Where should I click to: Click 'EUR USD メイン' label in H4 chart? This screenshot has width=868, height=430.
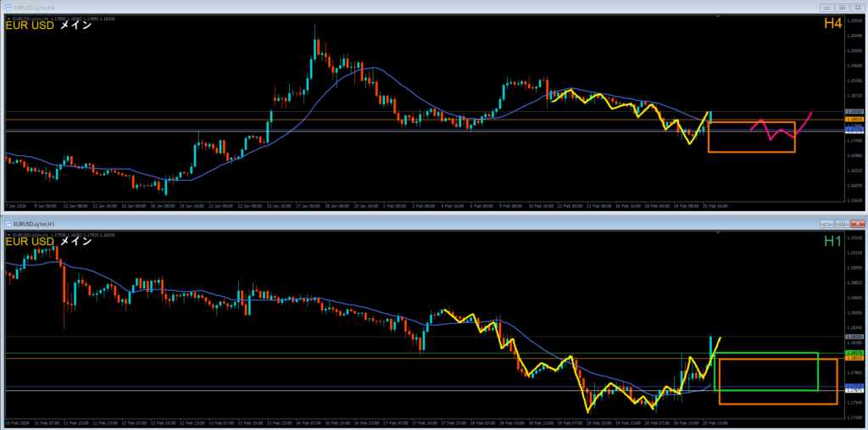click(x=48, y=25)
